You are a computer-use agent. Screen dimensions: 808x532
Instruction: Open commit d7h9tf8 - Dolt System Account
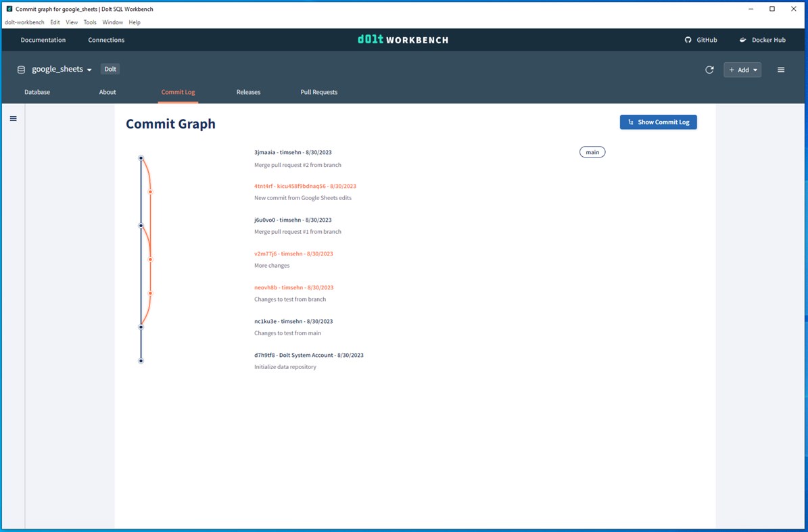click(309, 356)
